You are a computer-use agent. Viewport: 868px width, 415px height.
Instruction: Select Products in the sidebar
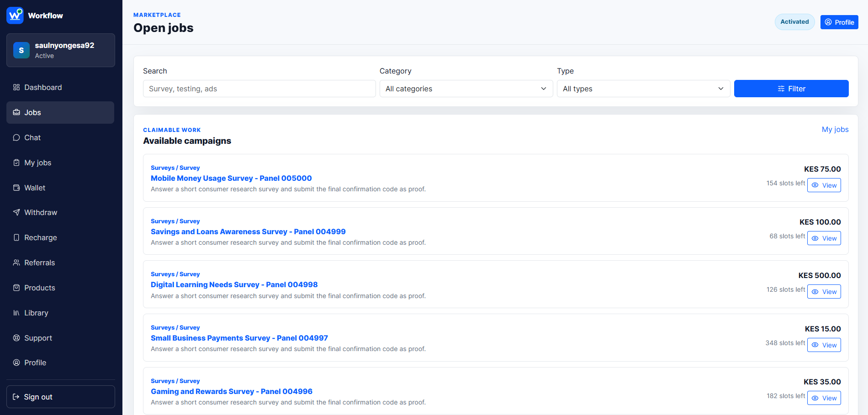point(60,288)
